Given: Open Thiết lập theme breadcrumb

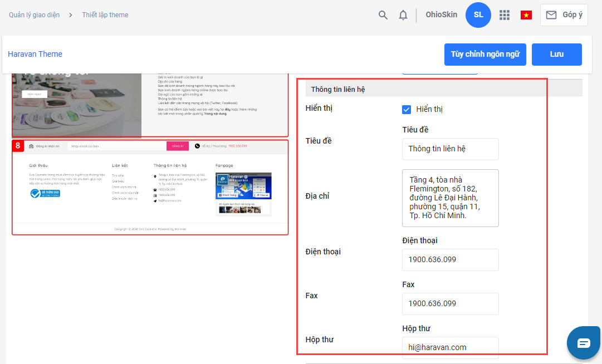Looking at the screenshot, I should click(105, 15).
